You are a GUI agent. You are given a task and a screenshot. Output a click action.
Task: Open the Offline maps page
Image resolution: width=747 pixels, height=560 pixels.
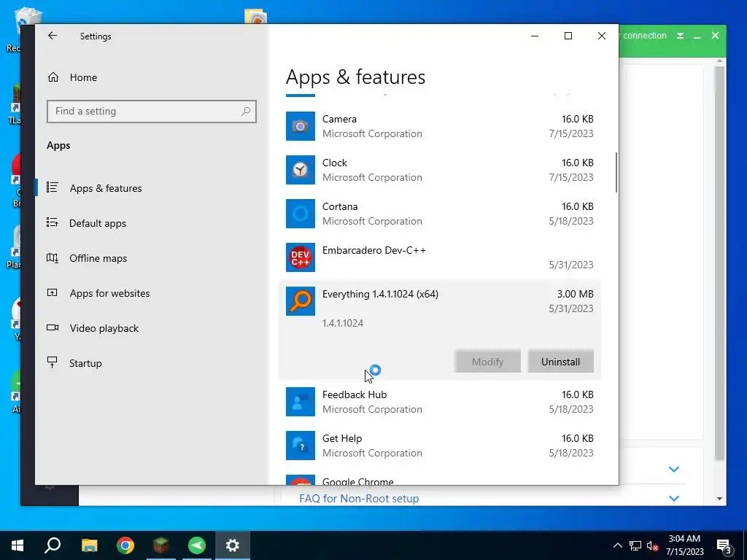(x=98, y=258)
